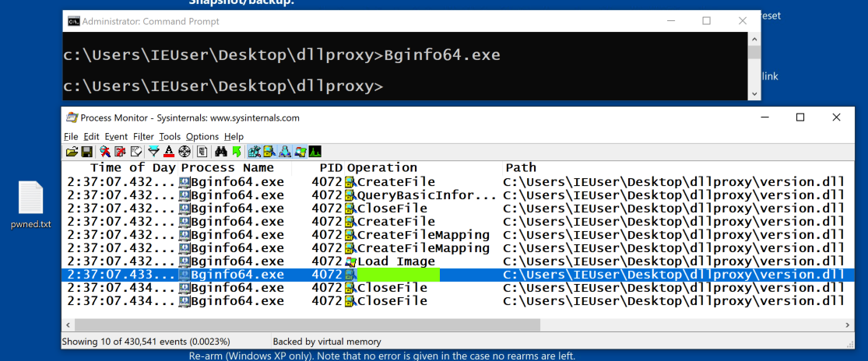Click the green Jump To Object icon

[237, 152]
